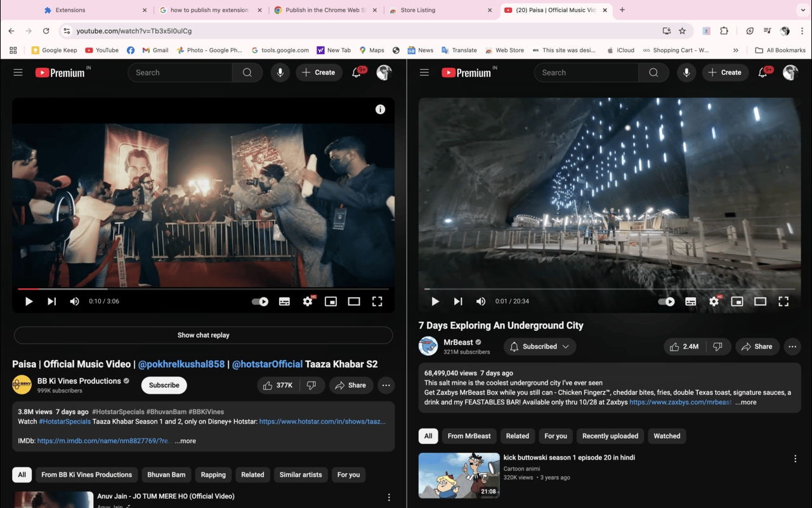Make the MrBeast video fullscreen
The image size is (812, 508).
tap(783, 302)
